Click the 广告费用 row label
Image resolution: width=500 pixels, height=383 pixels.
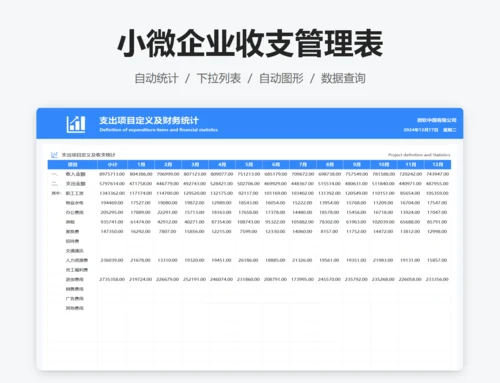click(x=75, y=299)
